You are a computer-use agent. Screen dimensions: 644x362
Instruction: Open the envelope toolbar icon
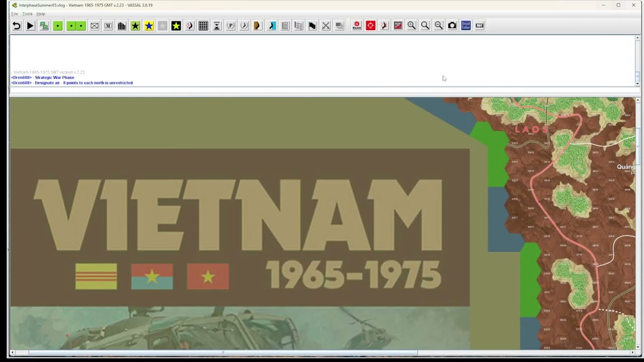click(x=95, y=26)
